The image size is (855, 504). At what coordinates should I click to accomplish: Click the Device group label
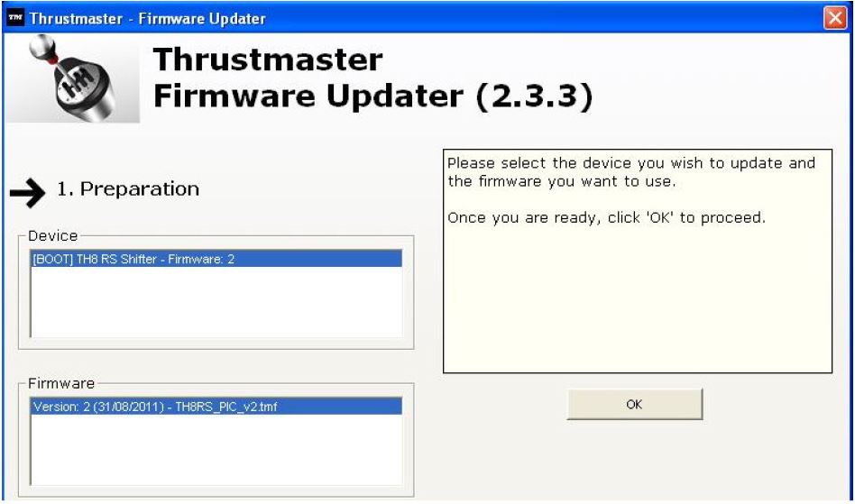(x=53, y=236)
